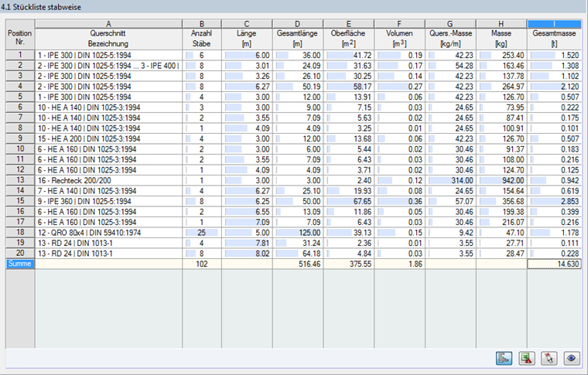The height and width of the screenshot is (375, 588).
Task: Select column header H
Action: click(501, 24)
